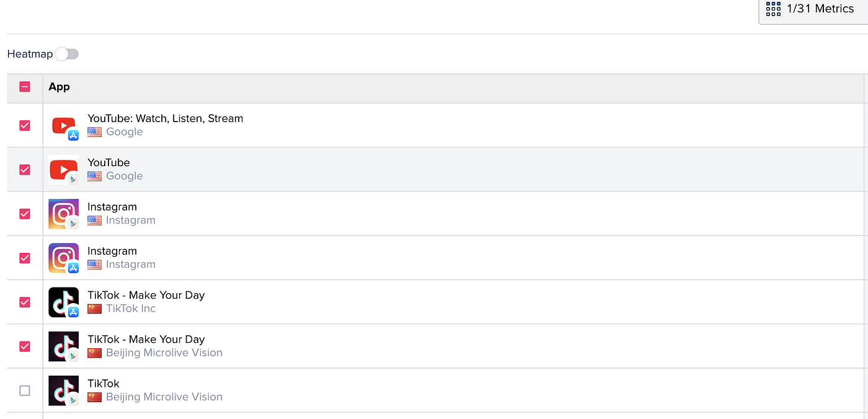Click the TikTok - Make Your Day iOS icon

63,302
